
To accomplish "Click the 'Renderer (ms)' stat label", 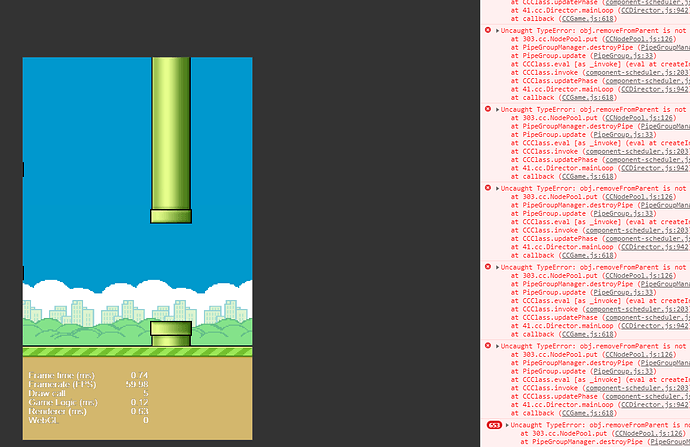I will click(58, 411).
